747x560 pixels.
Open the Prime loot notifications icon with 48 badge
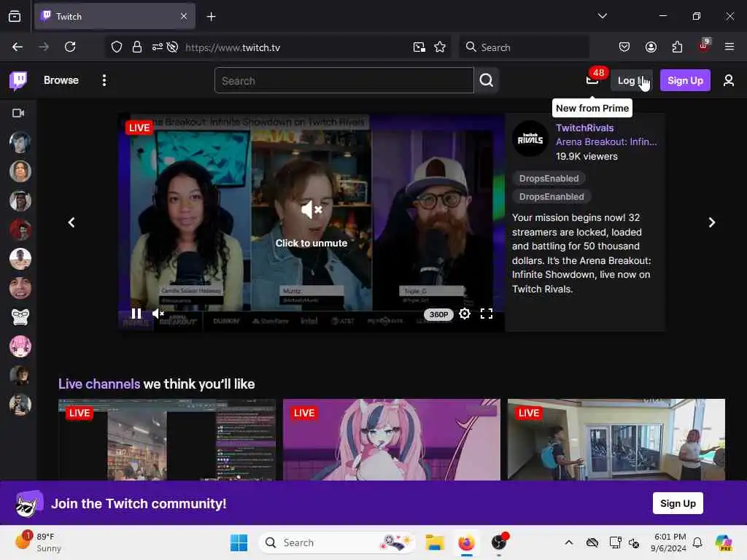pyautogui.click(x=592, y=80)
